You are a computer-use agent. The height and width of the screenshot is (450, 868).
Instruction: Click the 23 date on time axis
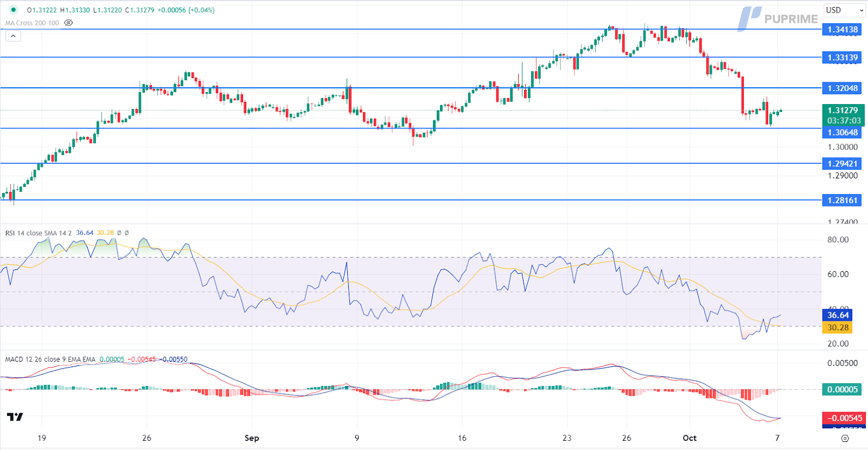[x=567, y=438]
